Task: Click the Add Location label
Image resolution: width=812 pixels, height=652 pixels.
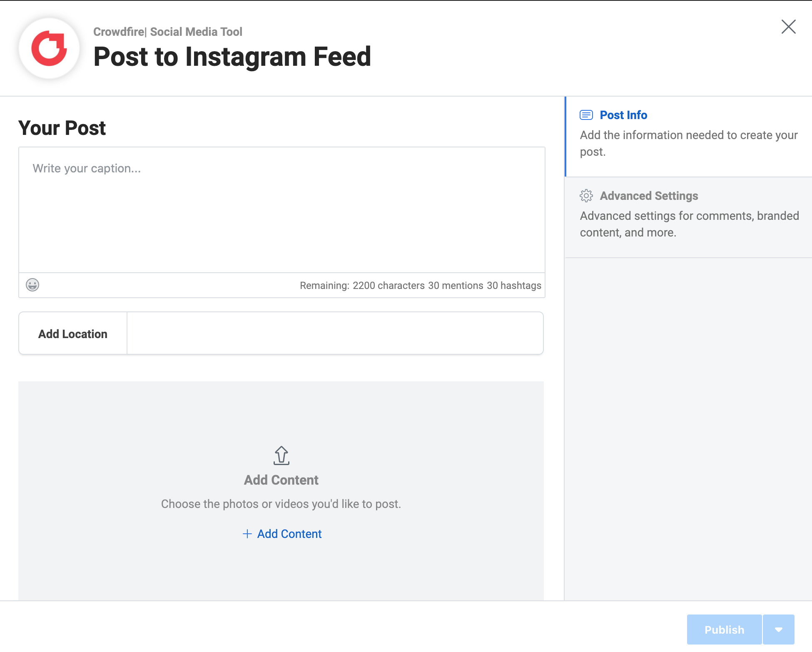Action: coord(73,334)
